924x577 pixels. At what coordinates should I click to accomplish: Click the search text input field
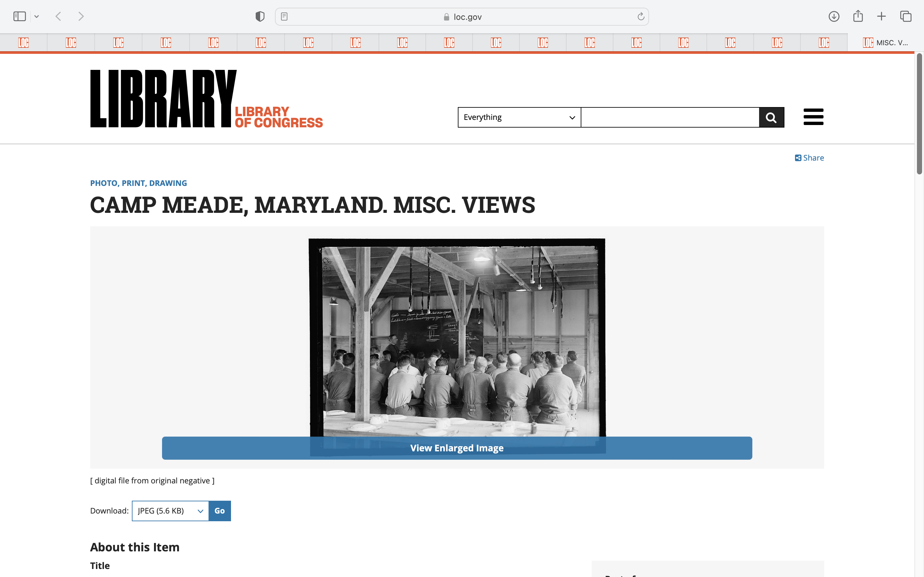point(670,118)
